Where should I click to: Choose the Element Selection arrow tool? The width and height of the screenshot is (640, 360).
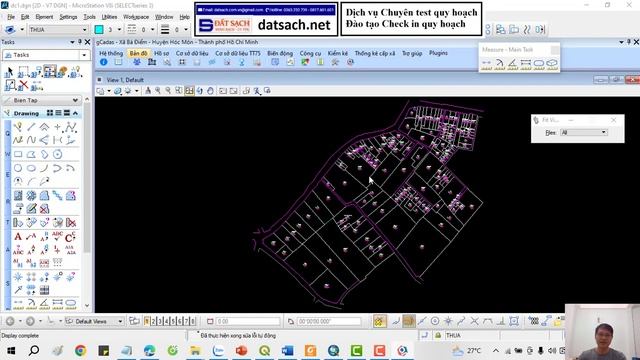click(9, 72)
